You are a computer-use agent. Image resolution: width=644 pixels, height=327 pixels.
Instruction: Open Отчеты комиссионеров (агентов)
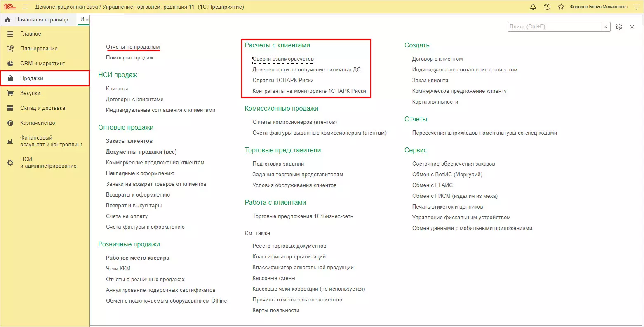295,122
